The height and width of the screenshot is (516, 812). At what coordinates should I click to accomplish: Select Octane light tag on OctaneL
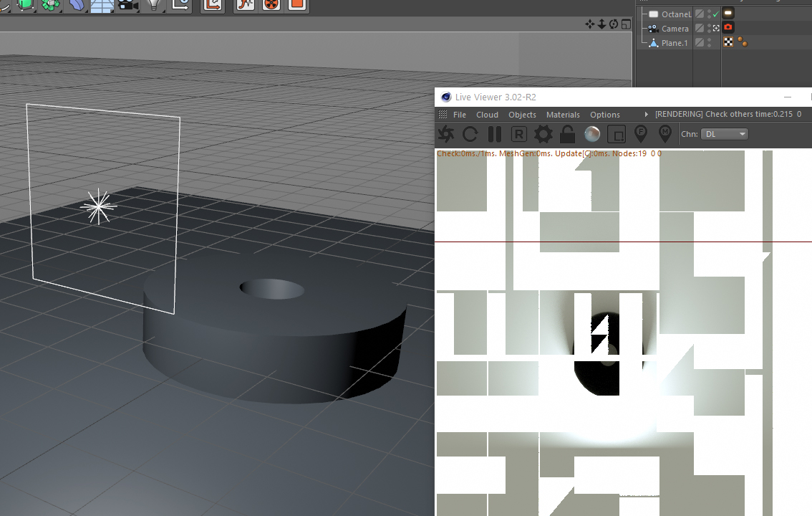tap(728, 13)
